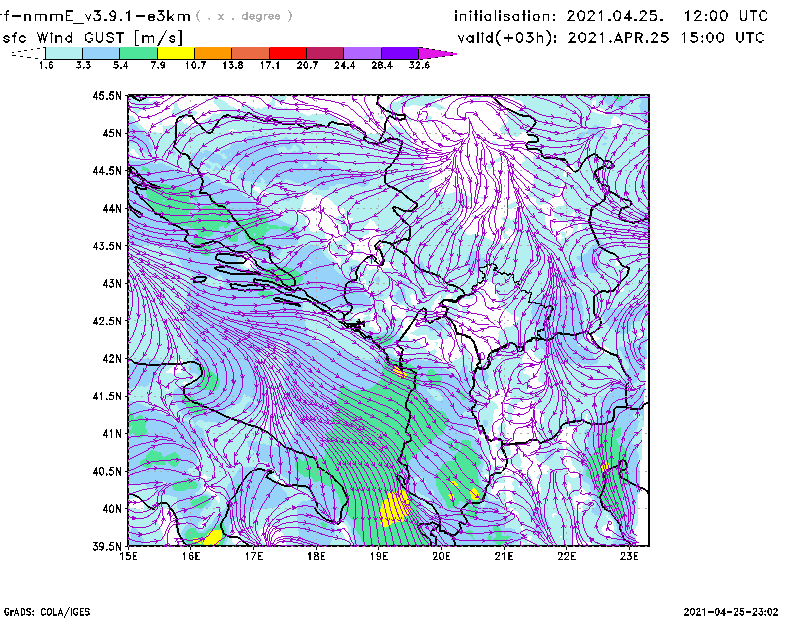
Task: Click the light purple legend swatch after 24.4
Action: coord(363,53)
